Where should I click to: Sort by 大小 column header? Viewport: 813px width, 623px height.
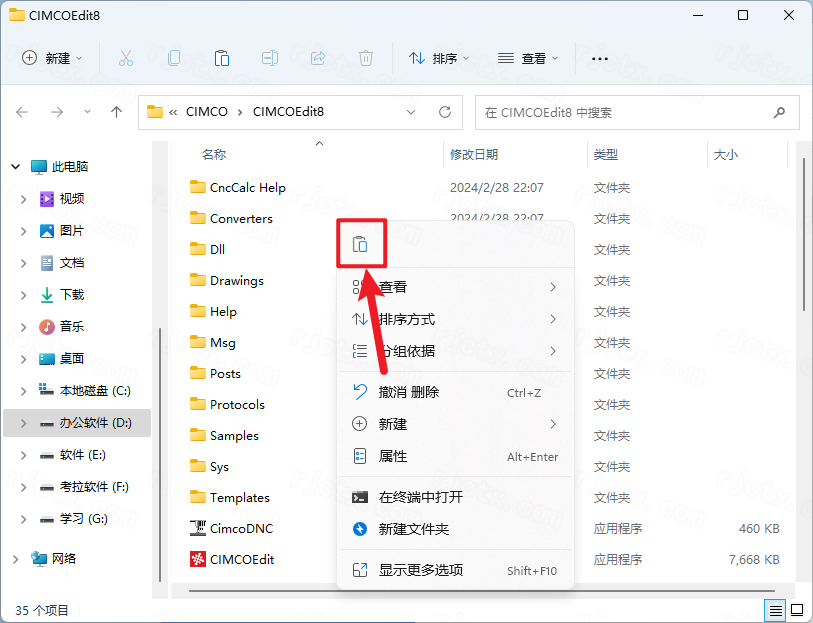725,154
